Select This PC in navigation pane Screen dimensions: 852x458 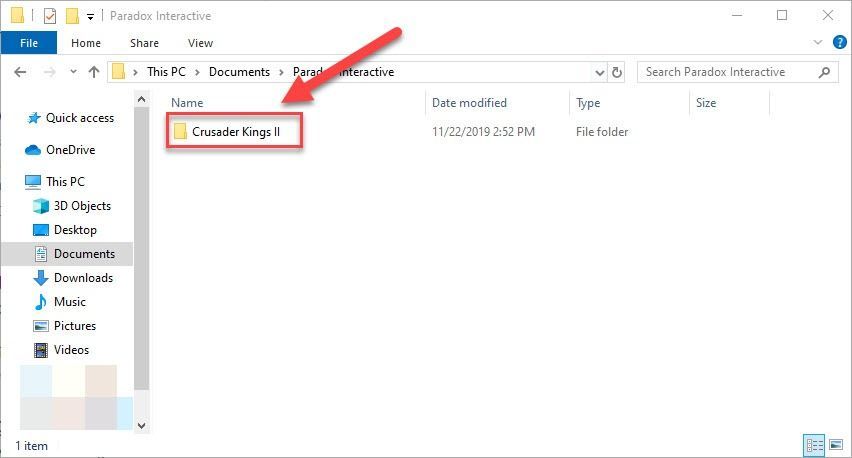[65, 181]
